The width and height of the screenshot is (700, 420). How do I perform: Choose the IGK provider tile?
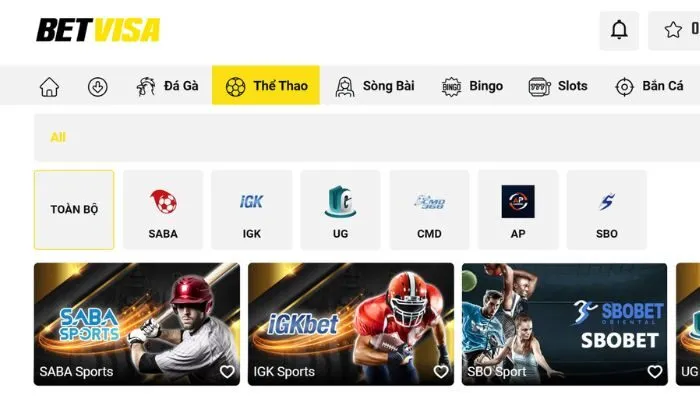251,209
